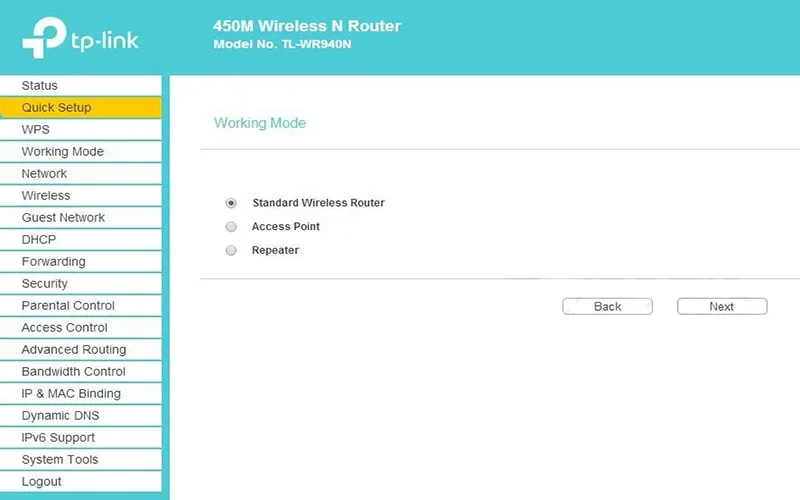Open Working Mode in sidebar menu
This screenshot has height=500, width=800.
click(x=81, y=152)
